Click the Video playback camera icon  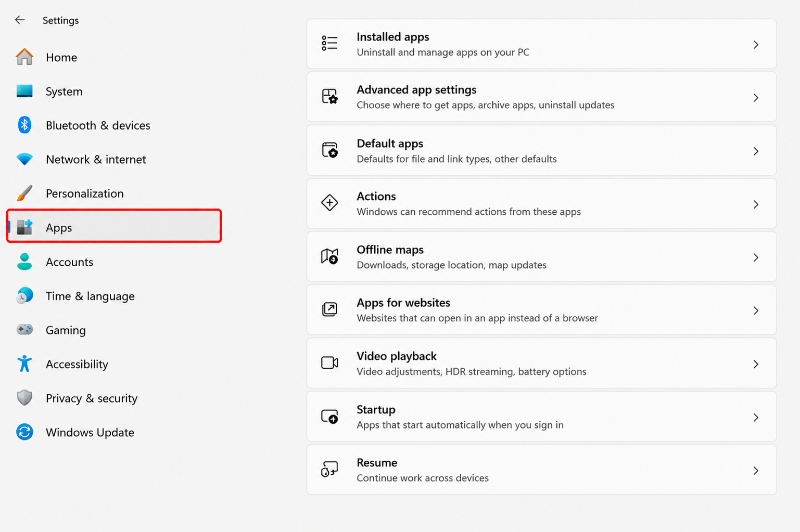(330, 363)
